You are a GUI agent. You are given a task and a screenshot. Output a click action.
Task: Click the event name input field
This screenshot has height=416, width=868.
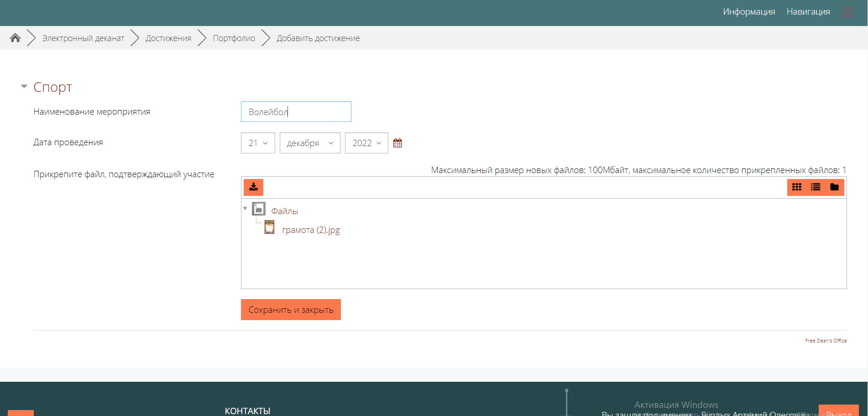[296, 112]
